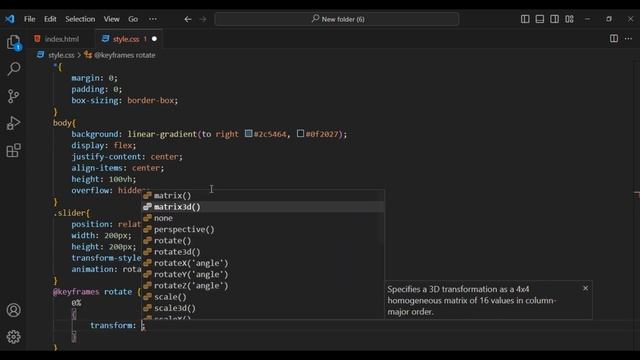The height and width of the screenshot is (360, 640).
Task: Open the Edit menu
Action: pos(50,19)
